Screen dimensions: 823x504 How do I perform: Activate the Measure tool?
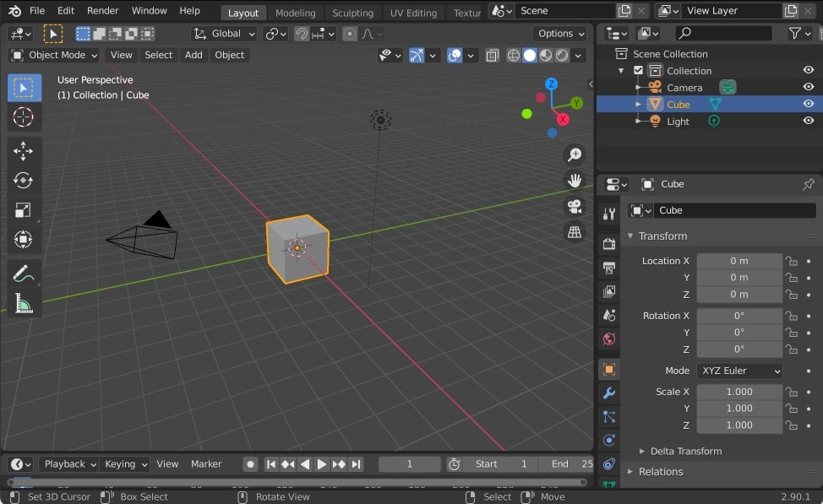point(24,301)
